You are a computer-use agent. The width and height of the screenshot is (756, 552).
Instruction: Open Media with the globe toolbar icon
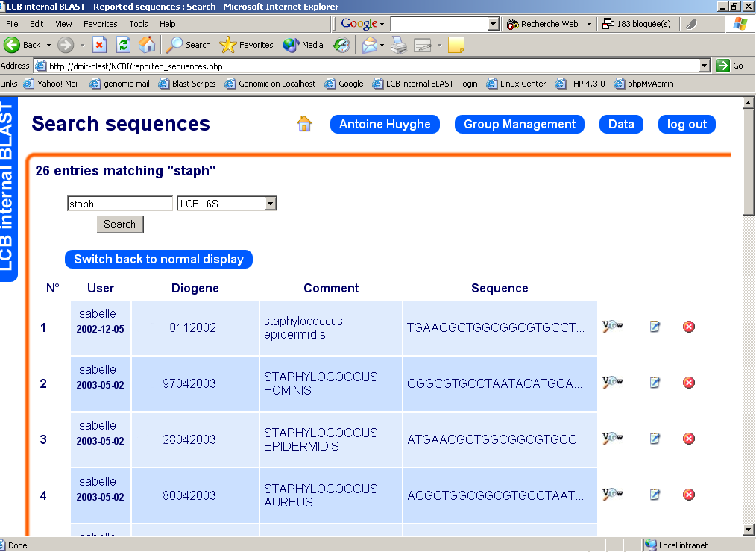tap(291, 45)
